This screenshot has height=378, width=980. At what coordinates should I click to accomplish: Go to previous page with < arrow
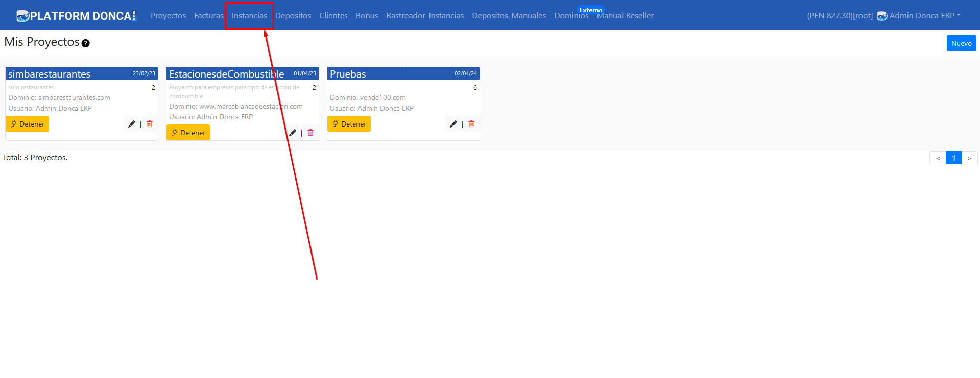click(938, 158)
